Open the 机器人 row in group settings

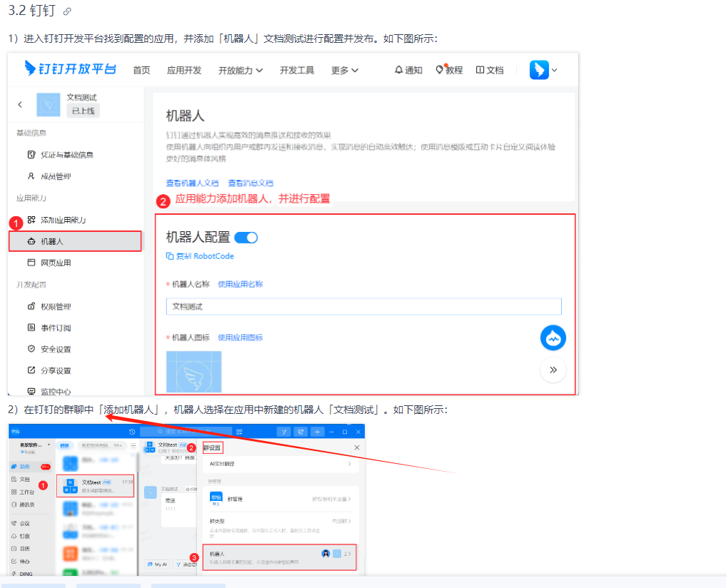pyautogui.click(x=280, y=557)
